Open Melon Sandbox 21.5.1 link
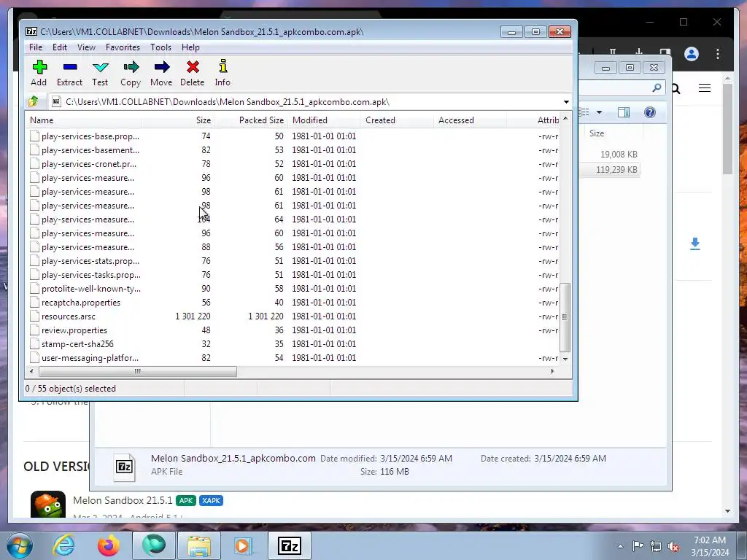This screenshot has height=560, width=747. click(123, 500)
